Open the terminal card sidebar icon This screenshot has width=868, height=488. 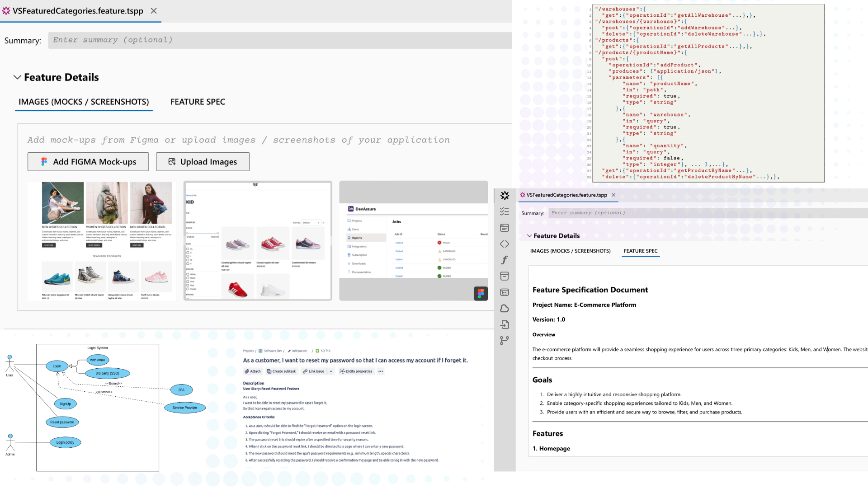[x=505, y=292]
